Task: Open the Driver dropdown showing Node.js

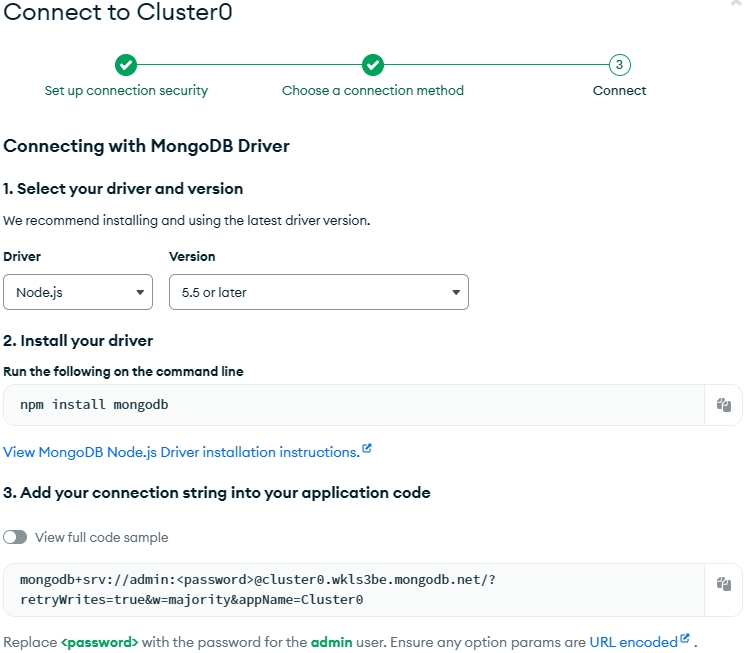Action: 78,292
